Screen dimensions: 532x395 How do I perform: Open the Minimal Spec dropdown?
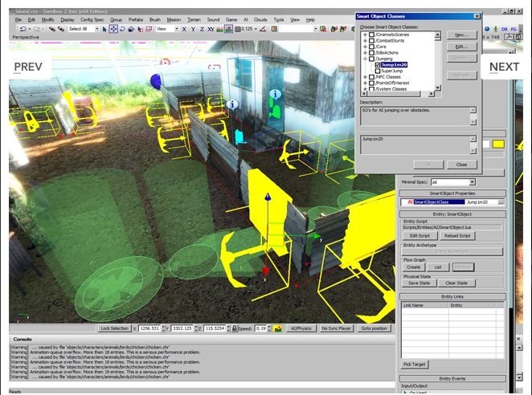point(472,182)
